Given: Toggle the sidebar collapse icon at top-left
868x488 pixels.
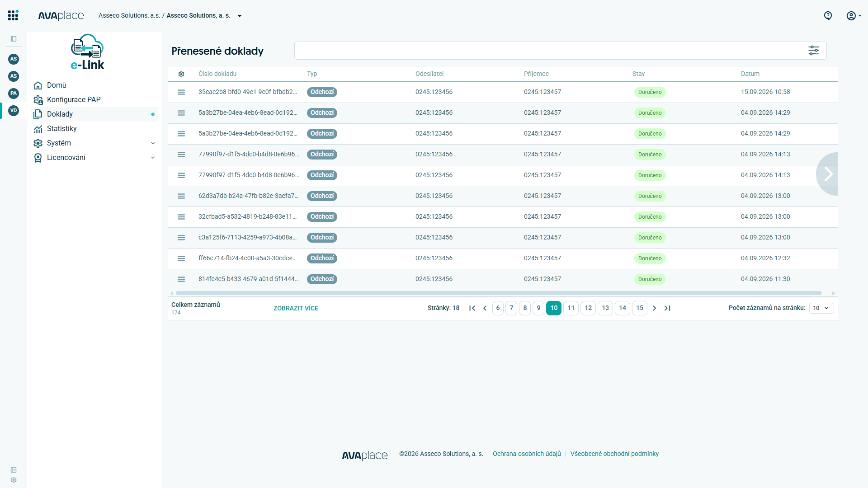Looking at the screenshot, I should (x=14, y=39).
